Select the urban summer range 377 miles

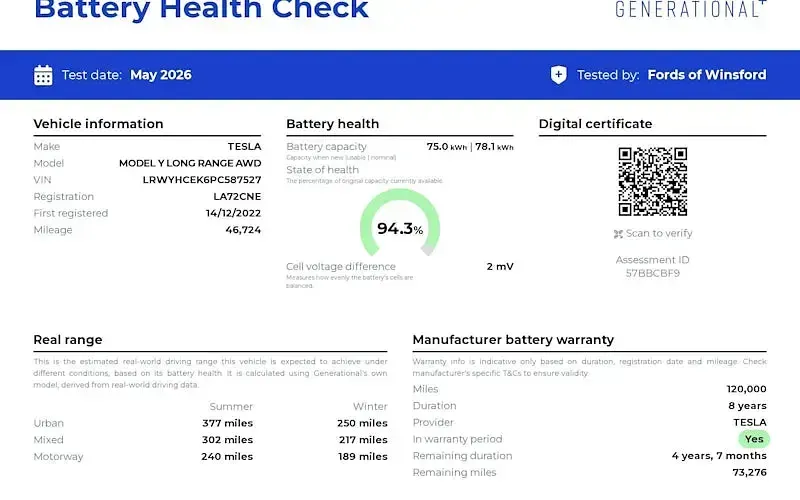pos(228,423)
